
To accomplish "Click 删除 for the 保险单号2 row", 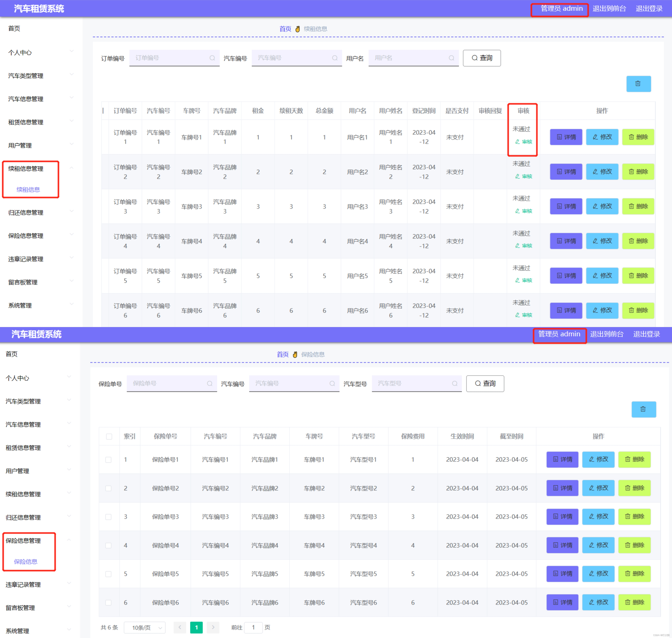I will [634, 488].
